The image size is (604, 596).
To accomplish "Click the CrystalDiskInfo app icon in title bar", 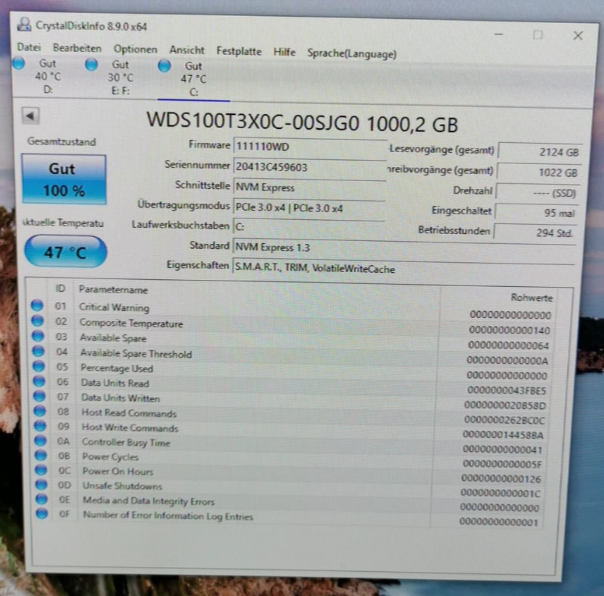I will point(24,25).
